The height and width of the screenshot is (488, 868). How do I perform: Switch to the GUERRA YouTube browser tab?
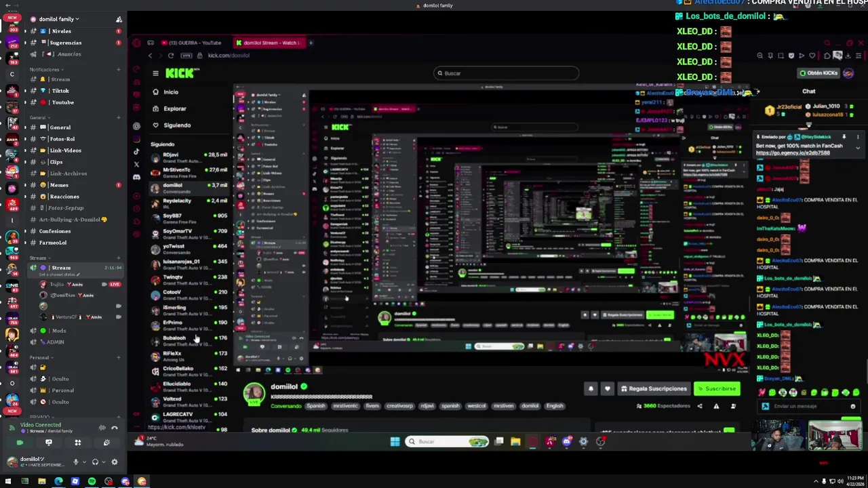pos(193,43)
